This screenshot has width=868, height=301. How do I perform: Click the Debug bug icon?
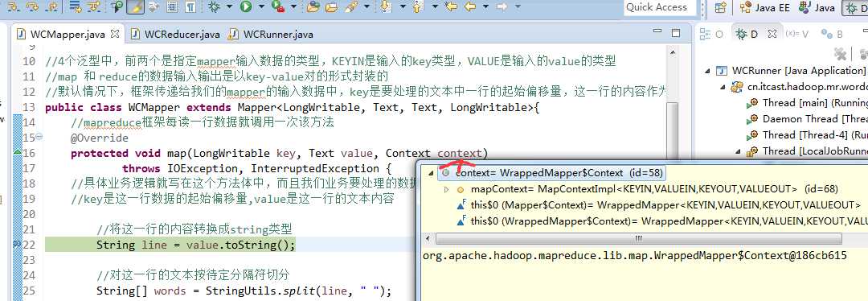pyautogui.click(x=215, y=6)
